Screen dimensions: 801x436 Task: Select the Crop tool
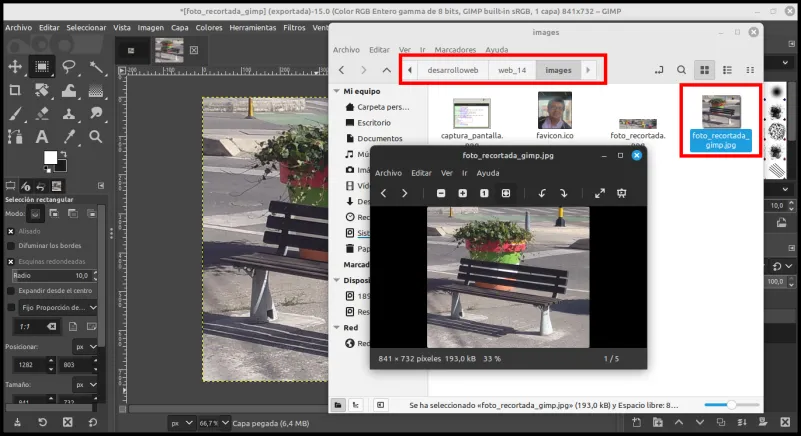[15, 90]
